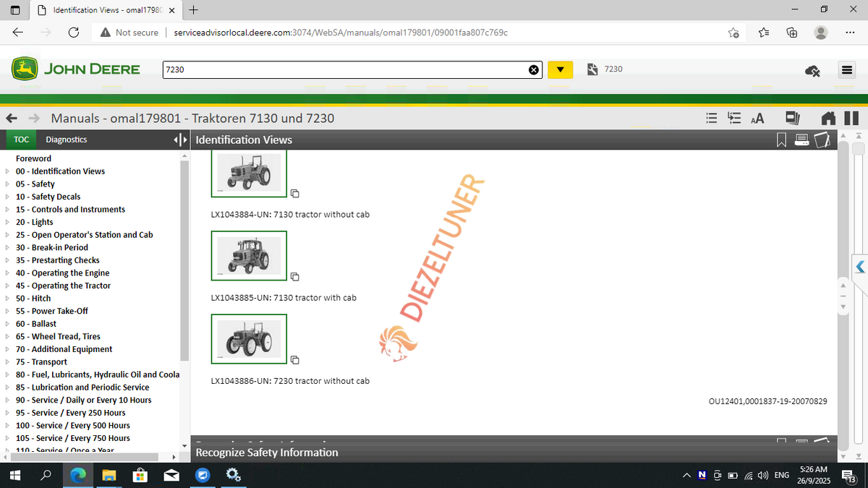Add a note to Identification Views
Screen dimensions: 868x488
coord(821,140)
